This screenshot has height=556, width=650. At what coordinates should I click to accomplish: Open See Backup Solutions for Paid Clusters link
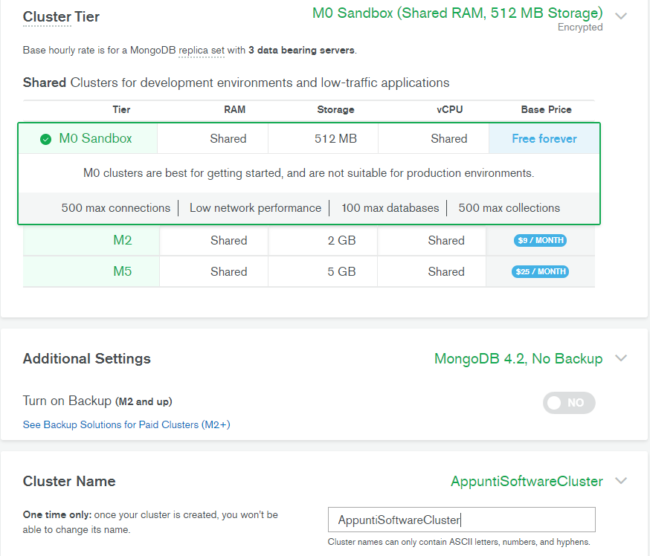point(126,425)
